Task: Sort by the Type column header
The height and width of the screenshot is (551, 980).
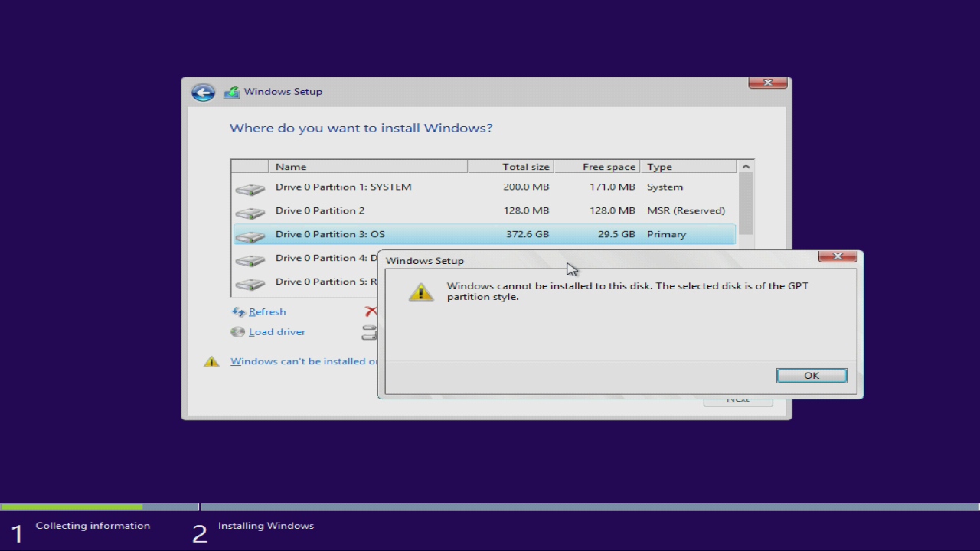Action: coord(688,167)
